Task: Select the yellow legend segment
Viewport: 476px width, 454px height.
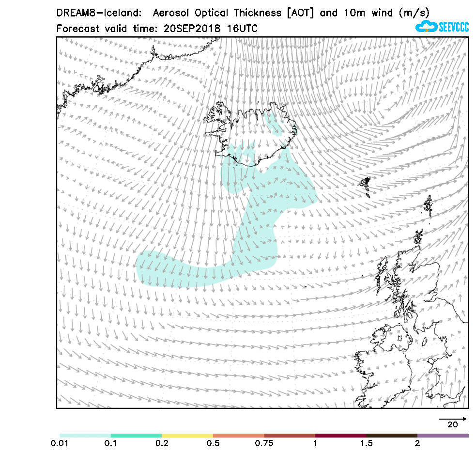Action: pyautogui.click(x=187, y=436)
